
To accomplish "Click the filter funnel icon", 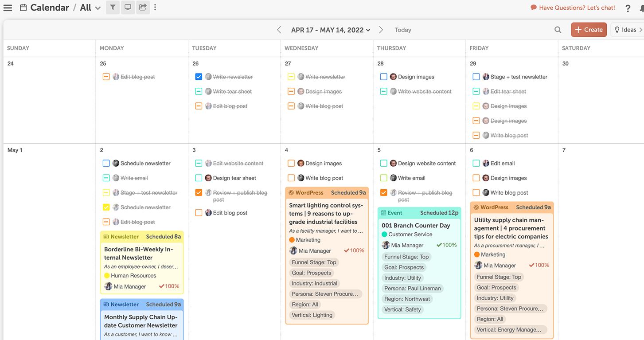I will pyautogui.click(x=113, y=8).
